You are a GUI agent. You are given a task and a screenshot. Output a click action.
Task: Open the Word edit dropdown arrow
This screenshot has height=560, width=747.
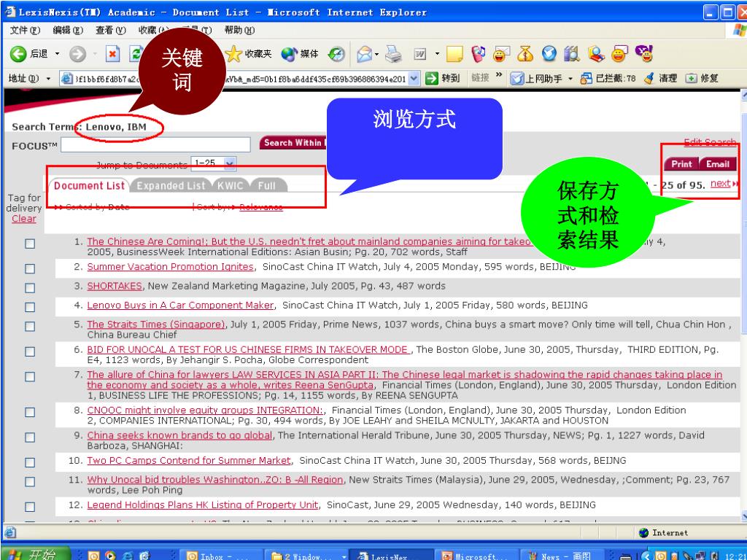(437, 54)
